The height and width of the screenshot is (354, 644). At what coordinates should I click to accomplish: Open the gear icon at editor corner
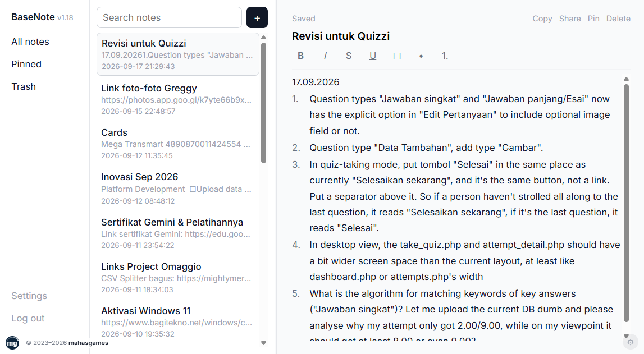coord(630,342)
